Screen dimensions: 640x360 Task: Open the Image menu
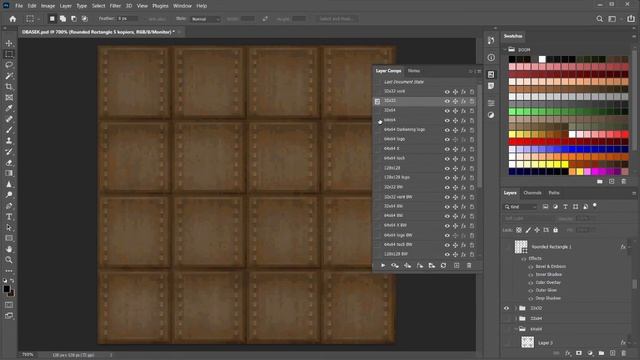click(x=48, y=6)
